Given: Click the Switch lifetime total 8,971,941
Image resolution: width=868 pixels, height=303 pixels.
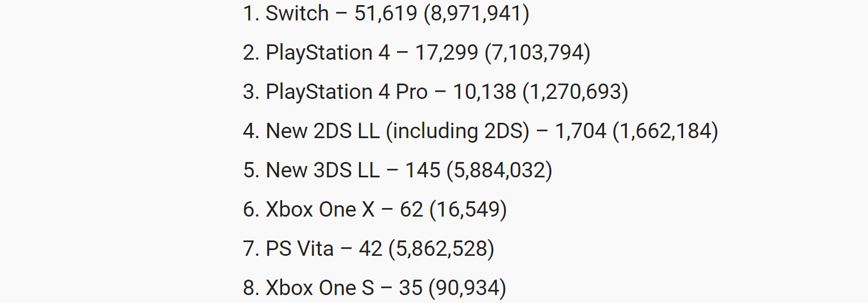Looking at the screenshot, I should tap(476, 14).
